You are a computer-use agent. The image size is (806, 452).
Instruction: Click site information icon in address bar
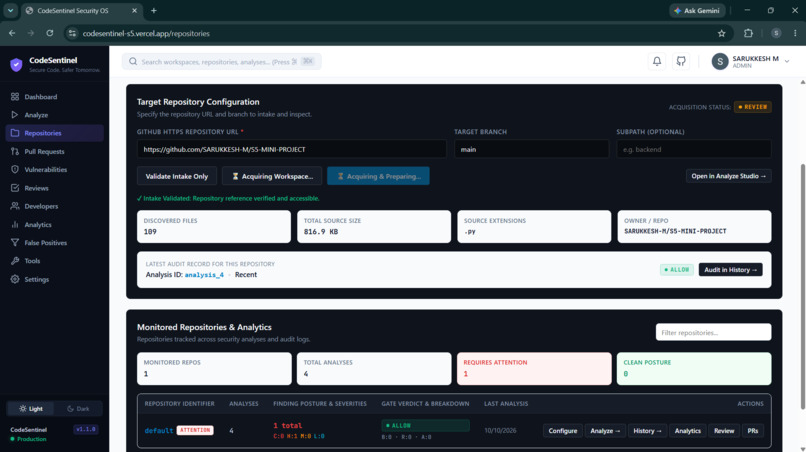click(x=72, y=33)
